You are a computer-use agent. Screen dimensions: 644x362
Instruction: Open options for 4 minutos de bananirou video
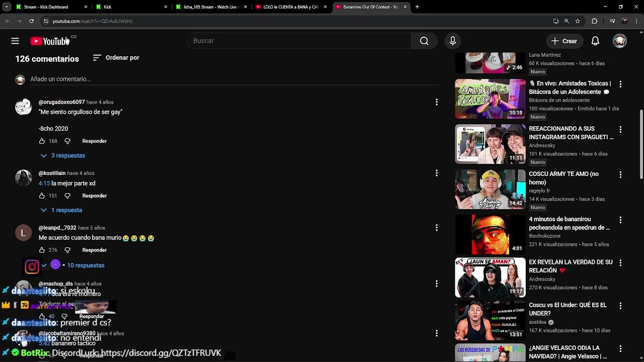coord(620,220)
